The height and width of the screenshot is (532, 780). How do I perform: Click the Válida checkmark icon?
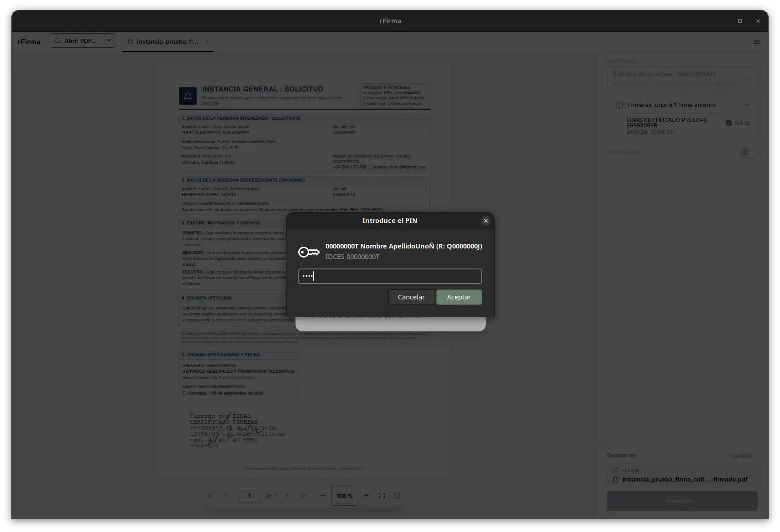(729, 123)
